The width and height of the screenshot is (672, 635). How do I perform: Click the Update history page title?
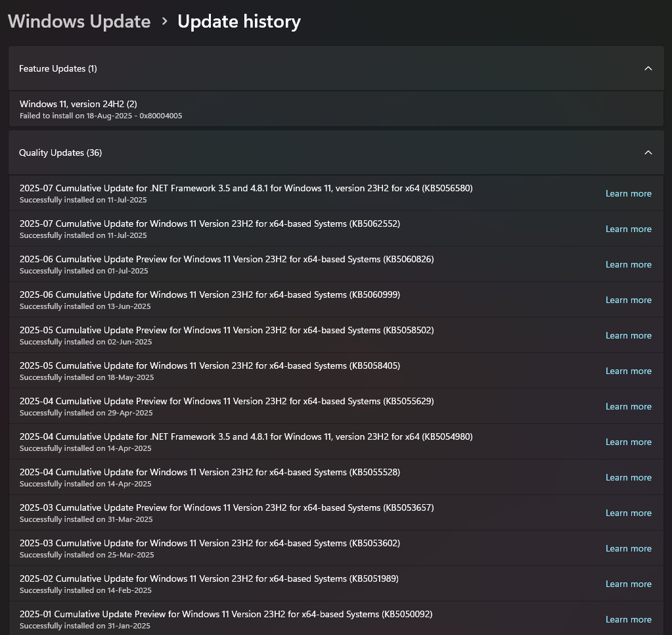point(238,21)
